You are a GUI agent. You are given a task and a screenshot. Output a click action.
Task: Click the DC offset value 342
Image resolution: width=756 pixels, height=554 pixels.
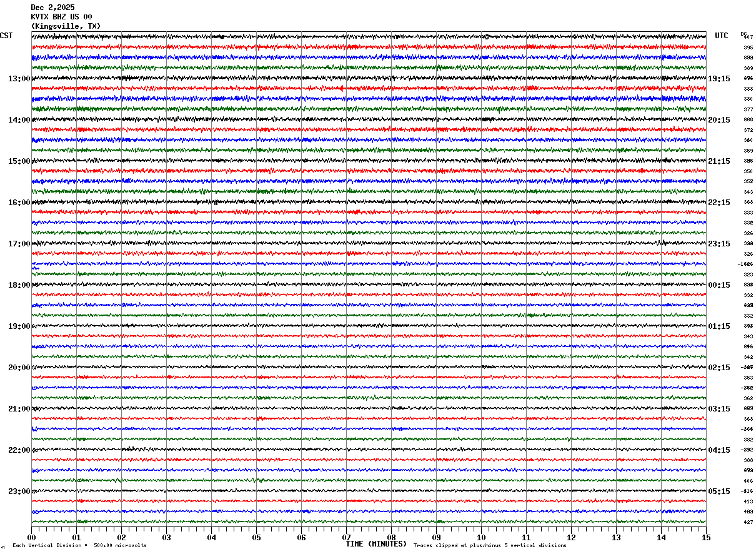[748, 357]
